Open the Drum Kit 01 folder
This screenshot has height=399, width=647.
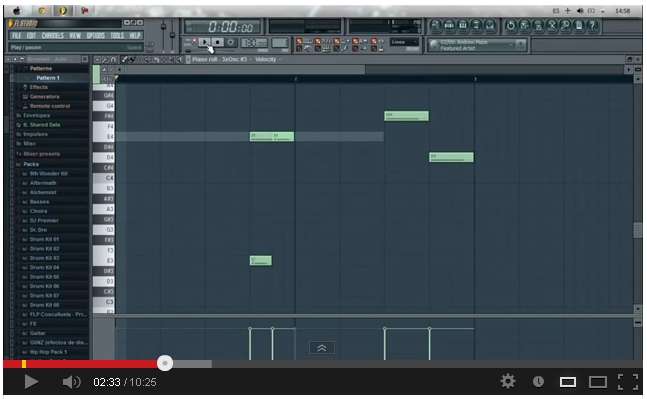coord(44,239)
